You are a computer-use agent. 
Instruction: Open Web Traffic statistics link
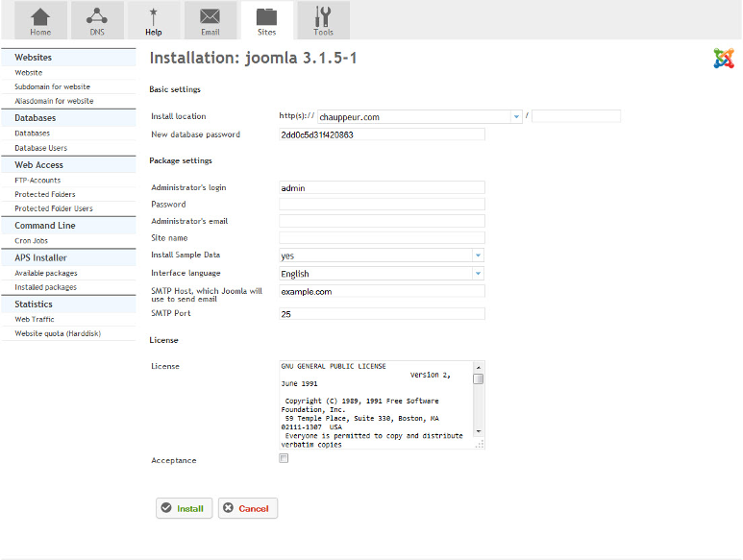coord(34,320)
